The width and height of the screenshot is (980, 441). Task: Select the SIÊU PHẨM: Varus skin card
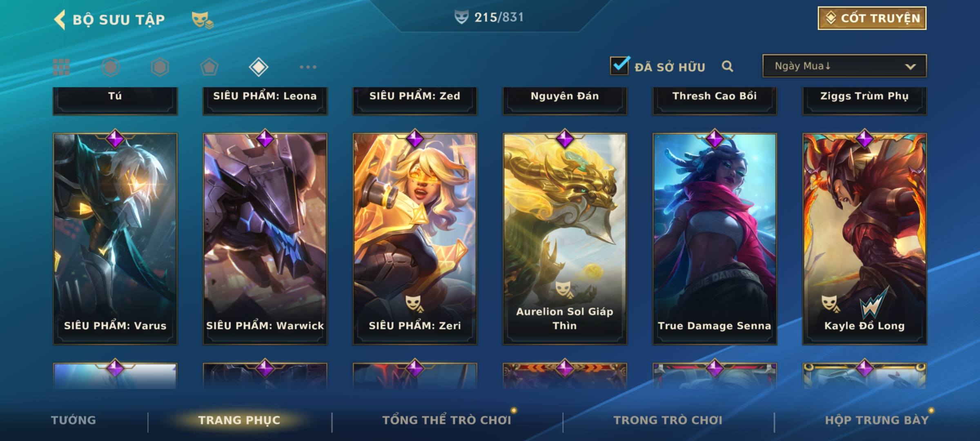[115, 239]
